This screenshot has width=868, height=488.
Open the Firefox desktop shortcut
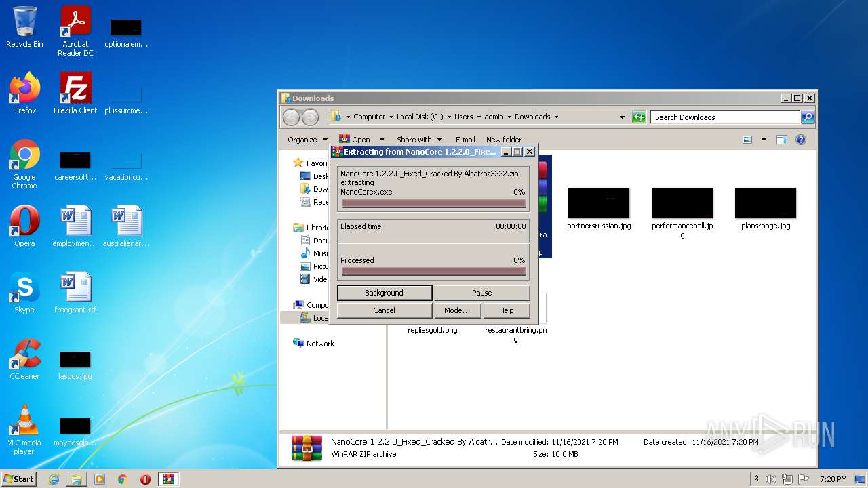click(24, 94)
